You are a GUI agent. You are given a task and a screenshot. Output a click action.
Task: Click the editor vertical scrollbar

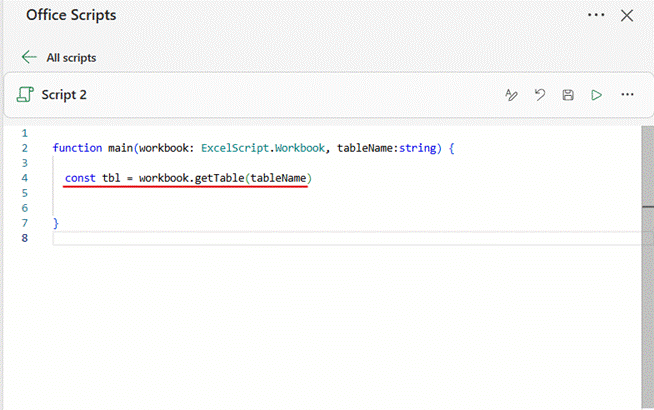click(647, 267)
